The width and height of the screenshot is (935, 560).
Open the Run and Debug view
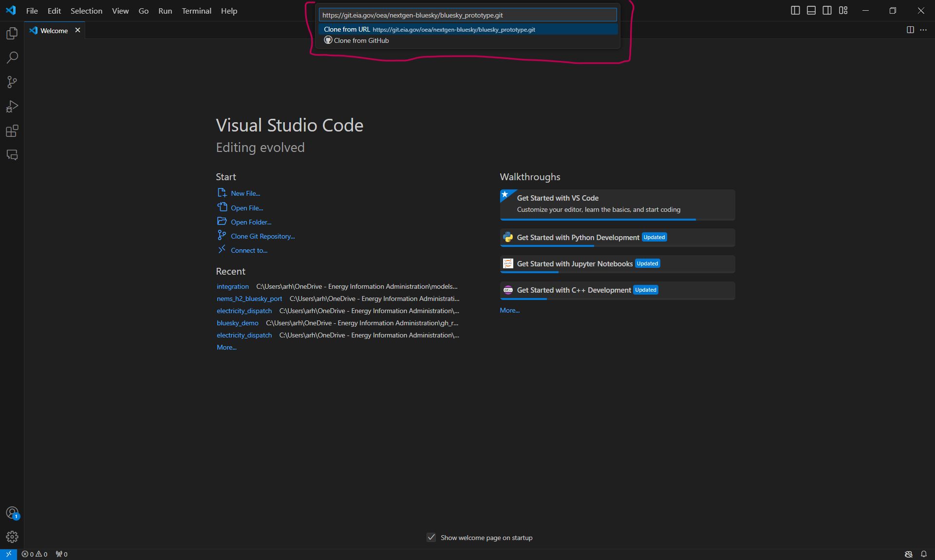click(12, 106)
